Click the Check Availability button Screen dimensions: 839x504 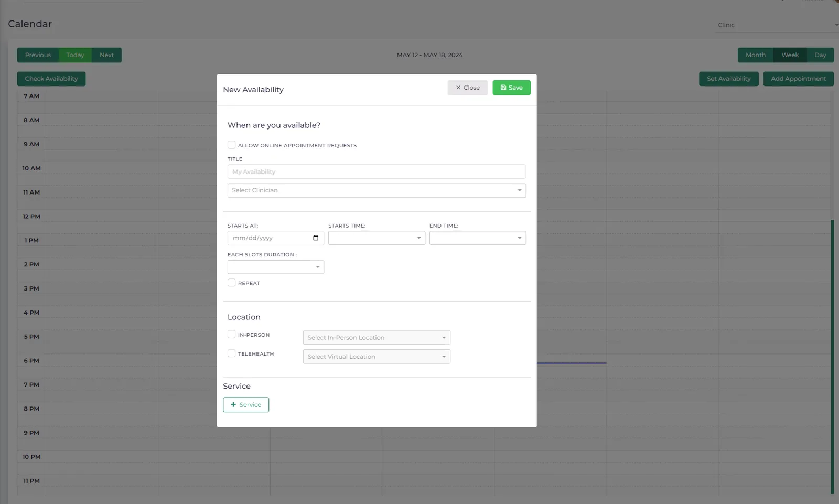(x=51, y=79)
